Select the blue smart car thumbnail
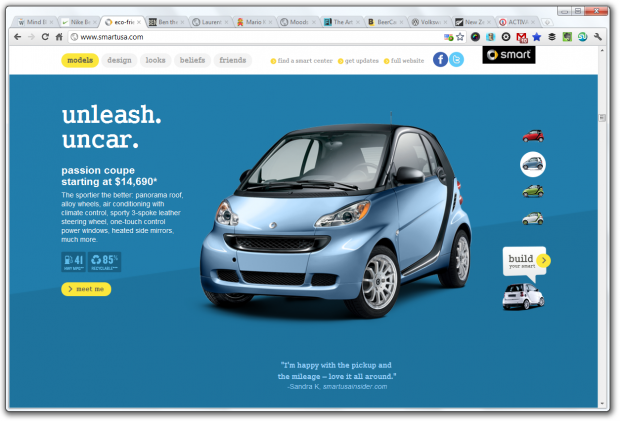Image resolution: width=620 pixels, height=421 pixels. click(x=533, y=164)
